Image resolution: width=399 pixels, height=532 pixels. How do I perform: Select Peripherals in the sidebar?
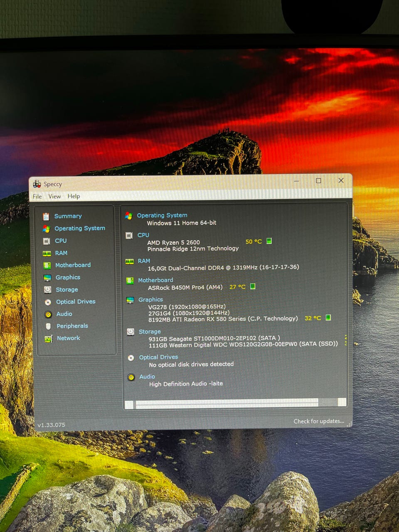(72, 326)
